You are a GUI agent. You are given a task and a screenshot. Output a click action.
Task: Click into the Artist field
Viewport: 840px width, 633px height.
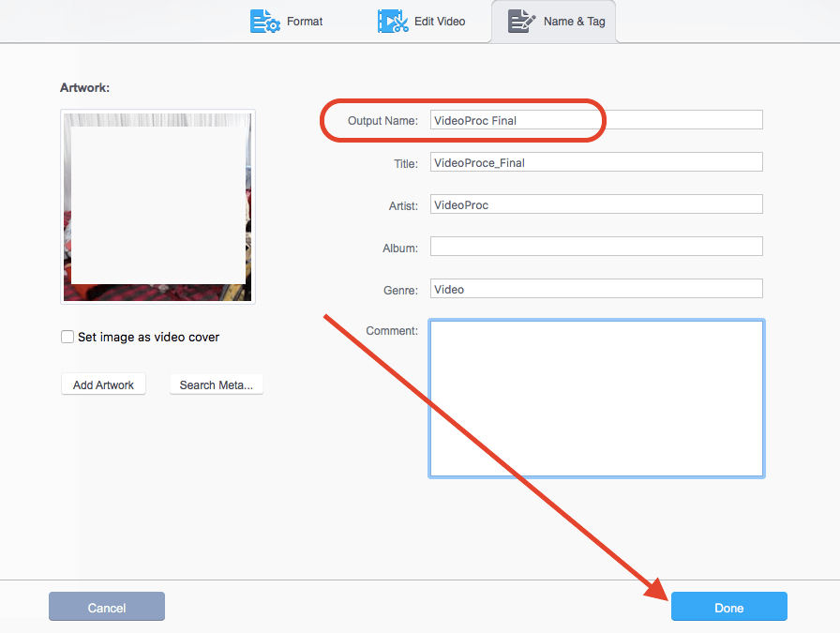[x=596, y=204]
